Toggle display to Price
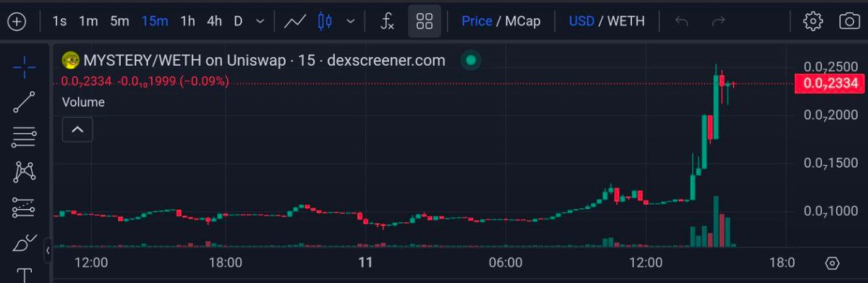The width and height of the screenshot is (868, 283). click(477, 22)
